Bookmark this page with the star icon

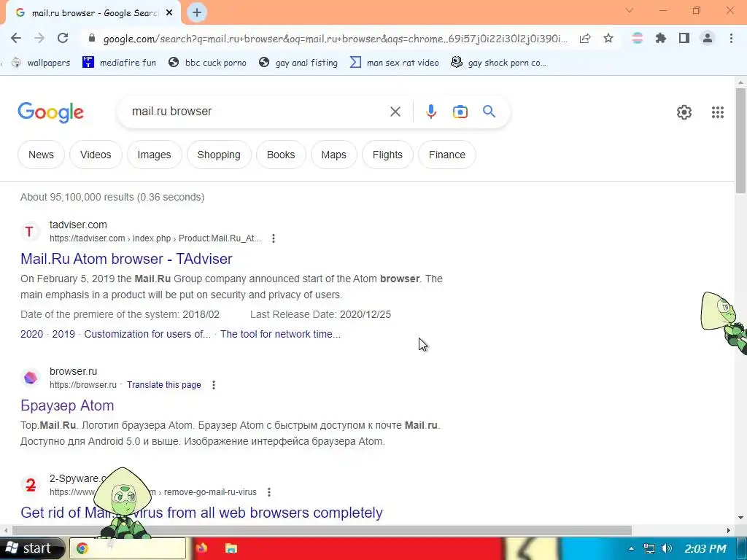pos(608,38)
